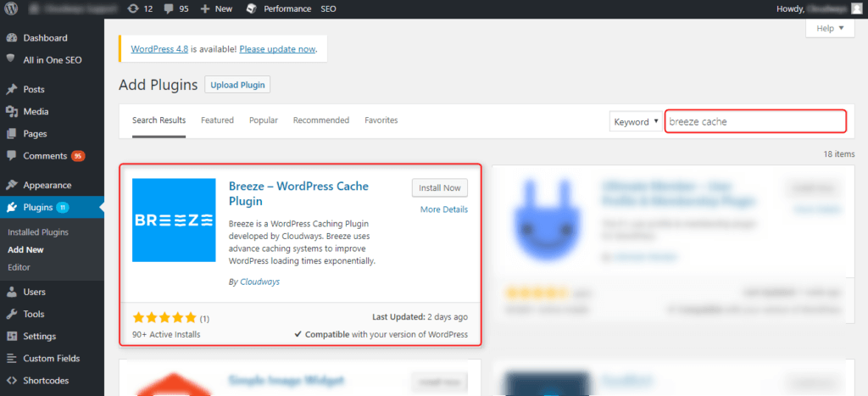Switch to Search Results tab
This screenshot has width=868, height=396.
tap(159, 120)
